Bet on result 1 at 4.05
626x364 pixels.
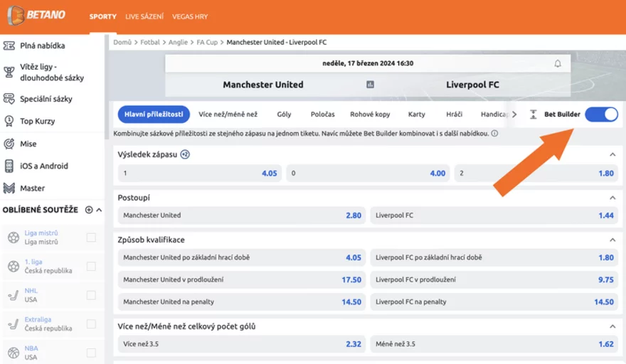[x=200, y=173]
